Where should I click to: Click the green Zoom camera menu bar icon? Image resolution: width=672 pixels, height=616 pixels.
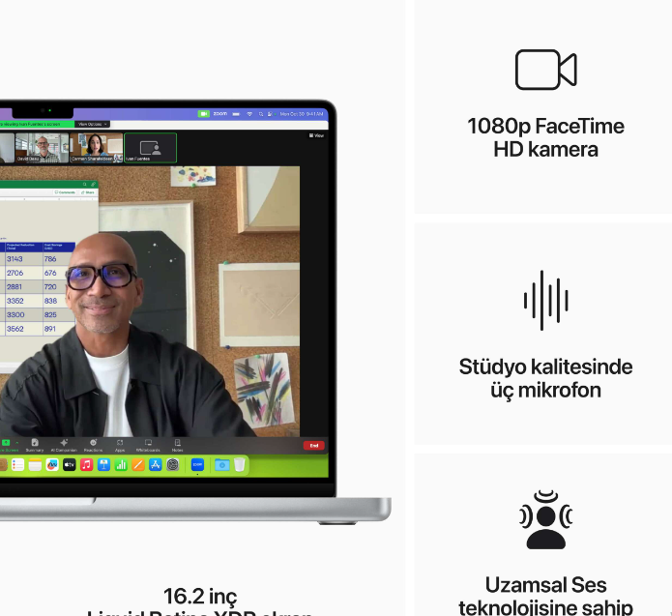[x=203, y=113]
